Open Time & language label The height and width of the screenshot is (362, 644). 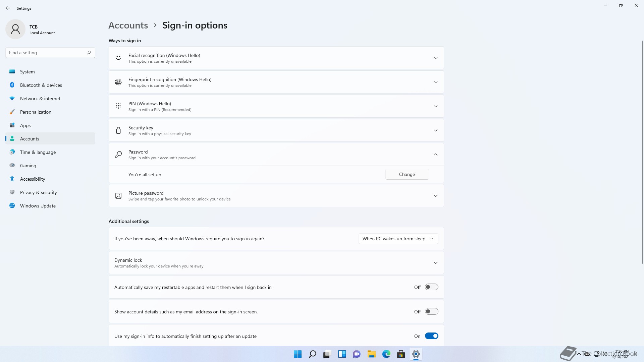pyautogui.click(x=38, y=152)
